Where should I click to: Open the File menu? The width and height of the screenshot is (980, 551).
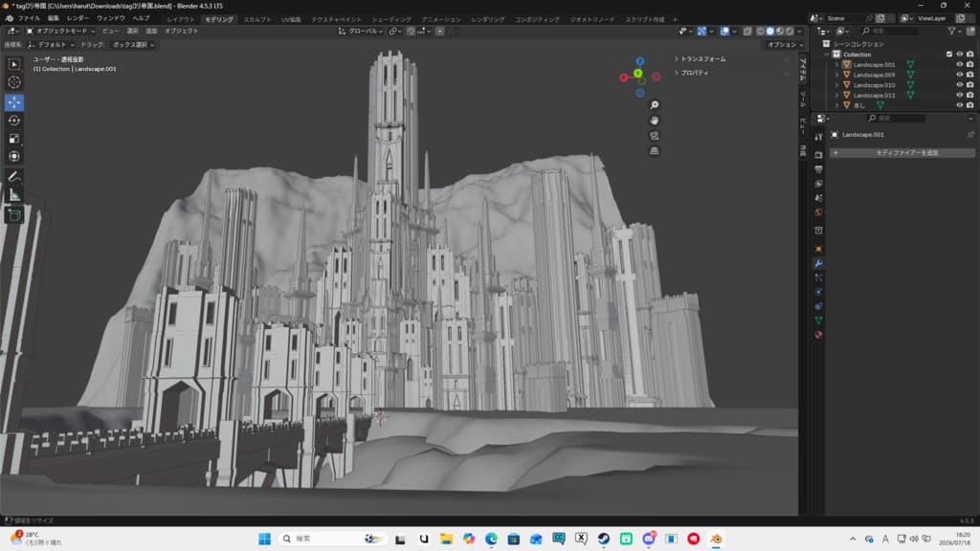(29, 19)
